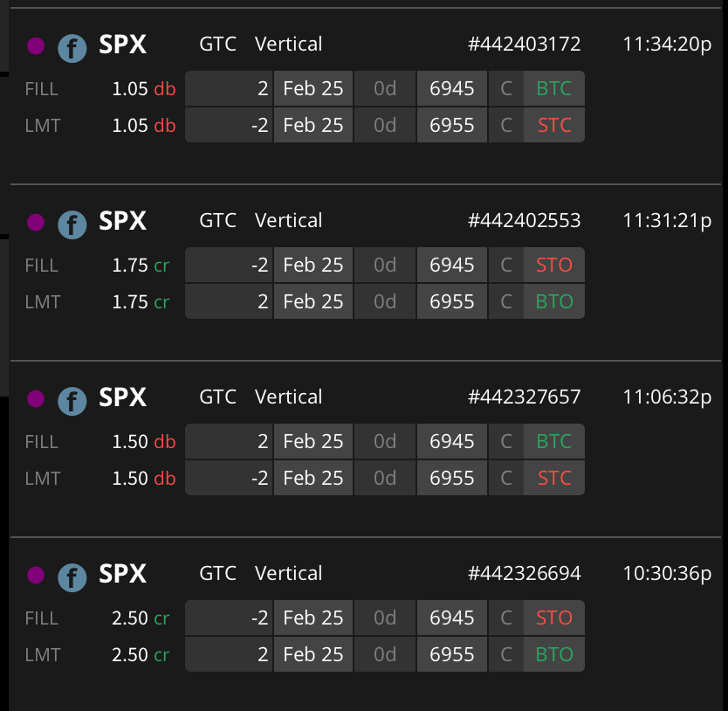Screen dimensions: 728x711
Task: Click the filled icon on order #442403172
Action: tap(72, 48)
